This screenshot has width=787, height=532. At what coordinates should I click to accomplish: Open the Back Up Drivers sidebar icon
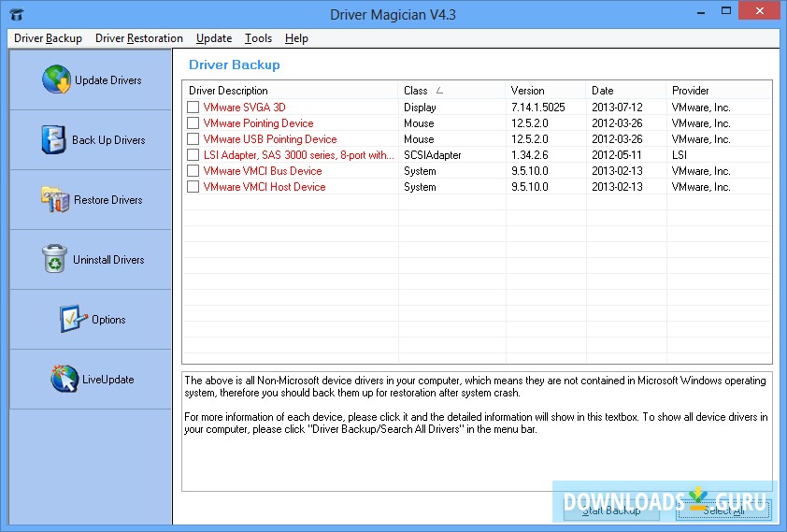coord(54,140)
